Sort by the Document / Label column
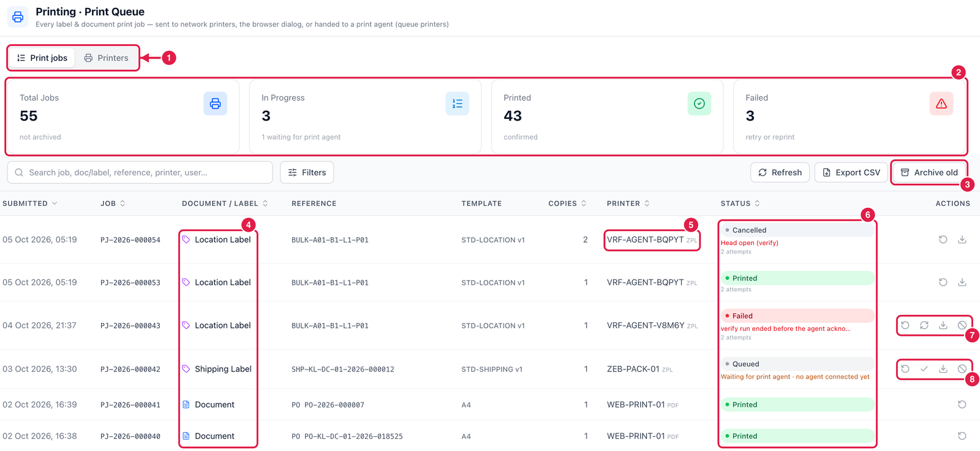 [225, 203]
